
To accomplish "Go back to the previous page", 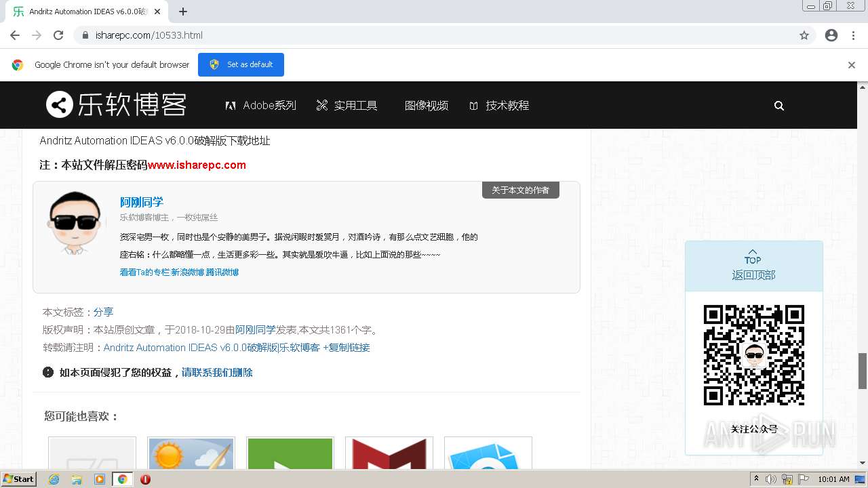I will point(15,35).
